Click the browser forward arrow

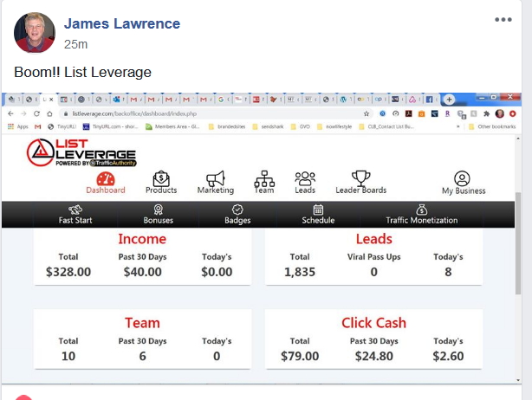[23, 113]
